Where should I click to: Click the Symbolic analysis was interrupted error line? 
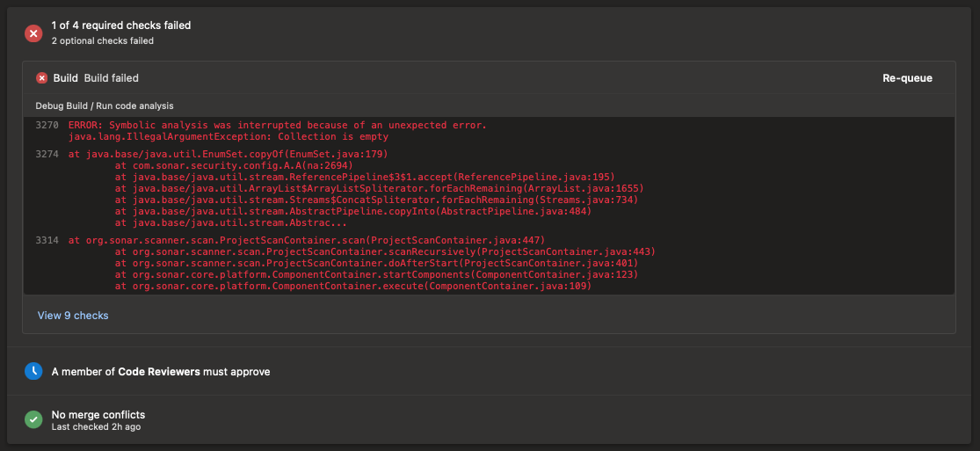click(x=278, y=125)
